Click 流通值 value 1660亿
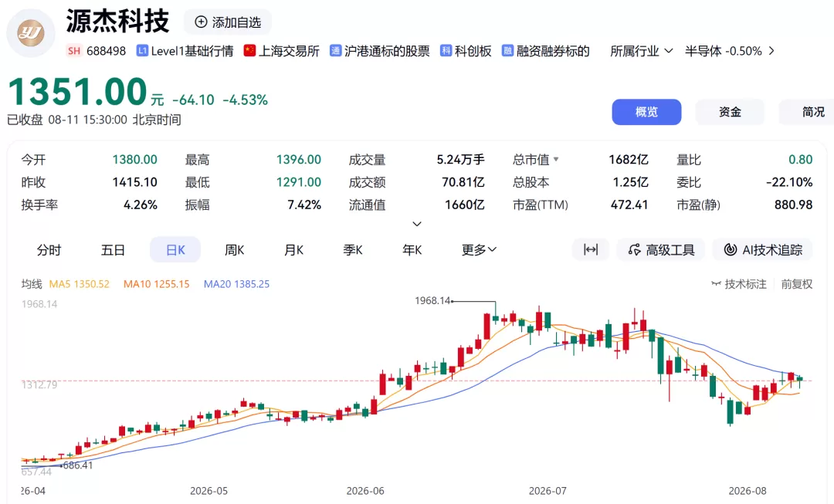The image size is (834, 504). point(464,205)
